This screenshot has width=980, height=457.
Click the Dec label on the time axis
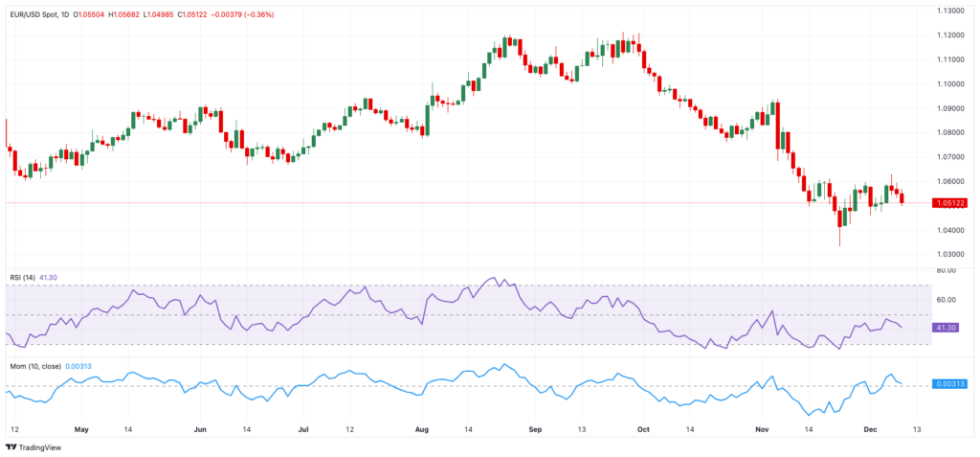(x=866, y=428)
